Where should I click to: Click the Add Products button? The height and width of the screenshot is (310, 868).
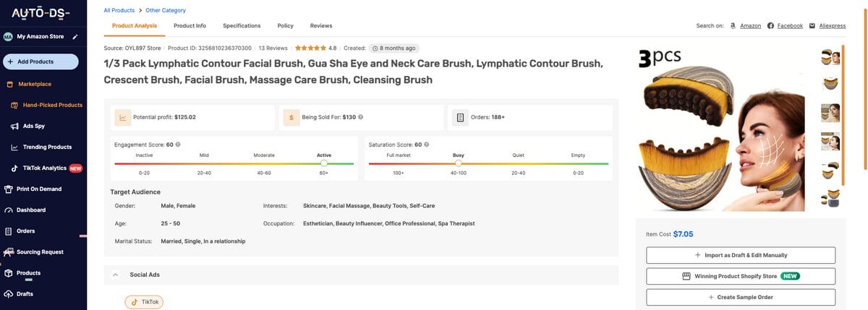(41, 61)
